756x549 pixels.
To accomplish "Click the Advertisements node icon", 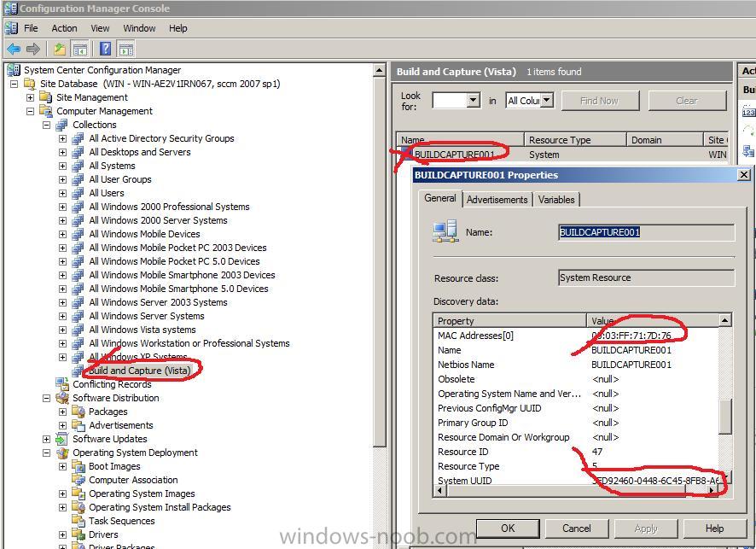I will click(x=79, y=425).
